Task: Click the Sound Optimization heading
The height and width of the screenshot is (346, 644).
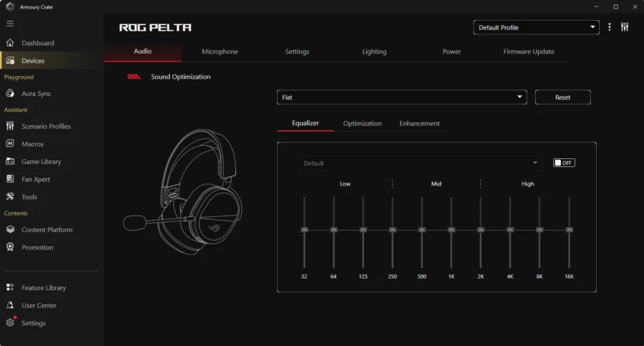Action: click(180, 77)
